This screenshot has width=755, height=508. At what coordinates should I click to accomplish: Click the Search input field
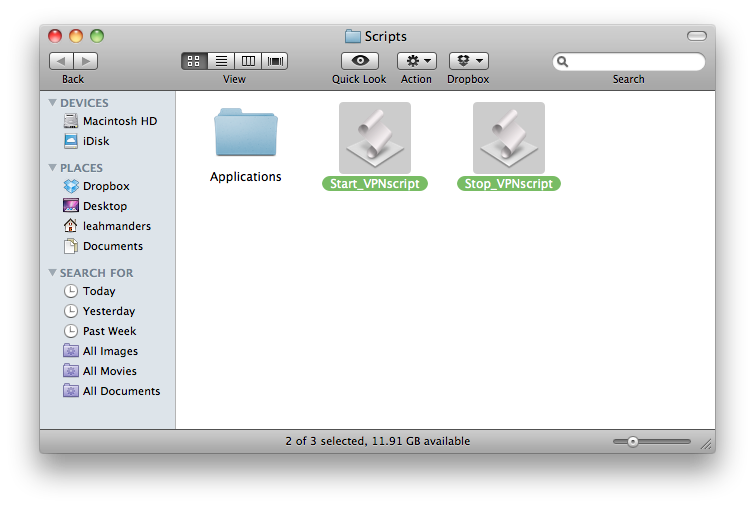[636, 62]
